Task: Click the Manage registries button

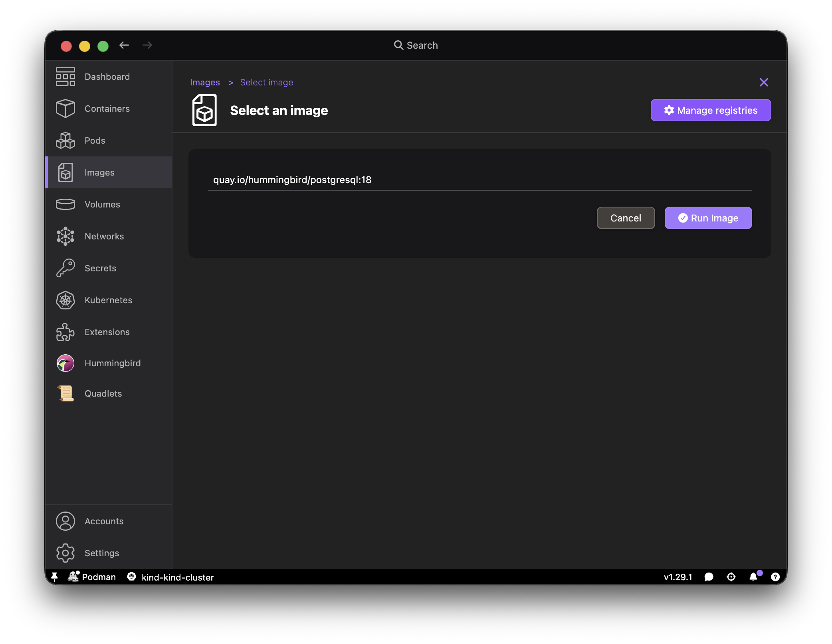Action: (x=711, y=110)
